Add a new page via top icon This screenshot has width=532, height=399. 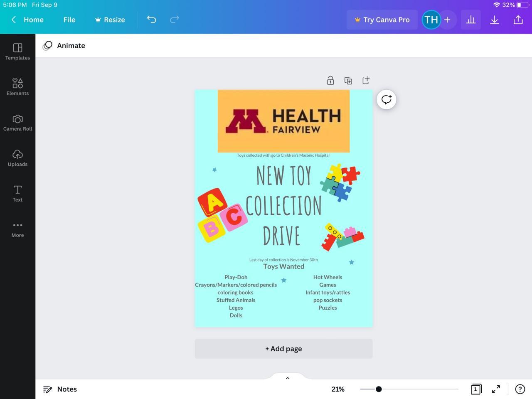(366, 80)
